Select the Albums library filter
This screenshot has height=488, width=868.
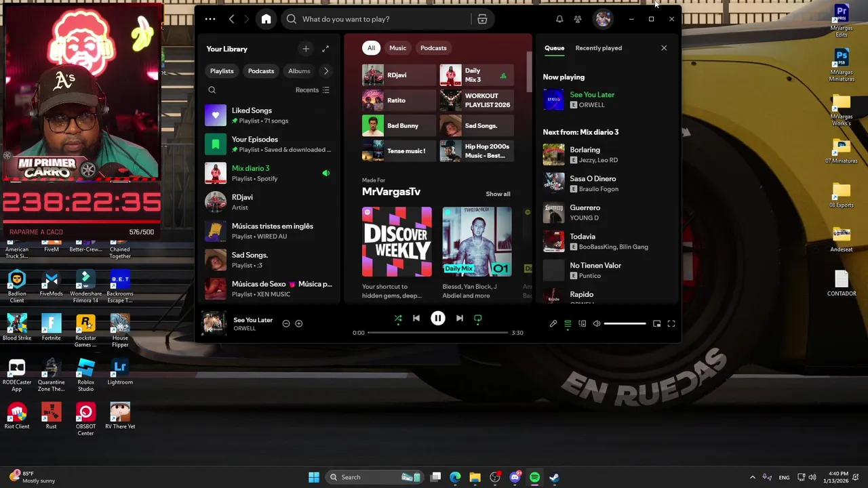coord(299,71)
